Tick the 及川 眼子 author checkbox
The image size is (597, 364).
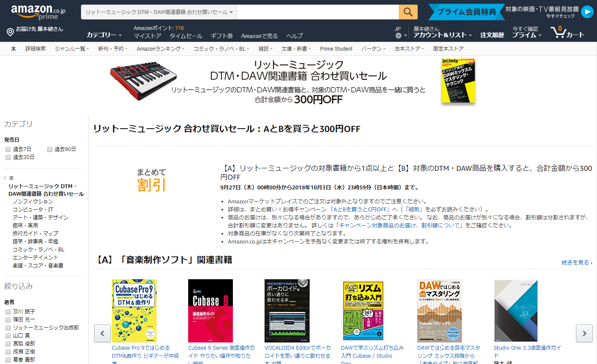(8, 312)
